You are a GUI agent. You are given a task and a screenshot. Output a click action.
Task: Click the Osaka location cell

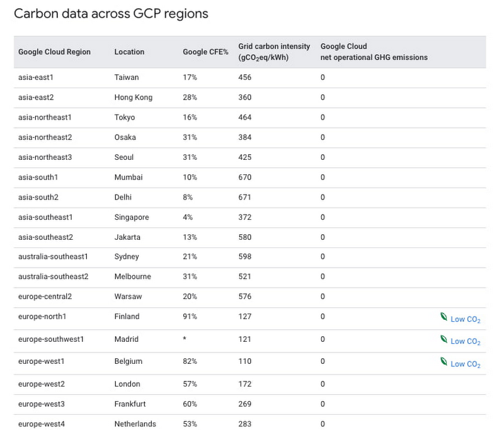click(125, 137)
